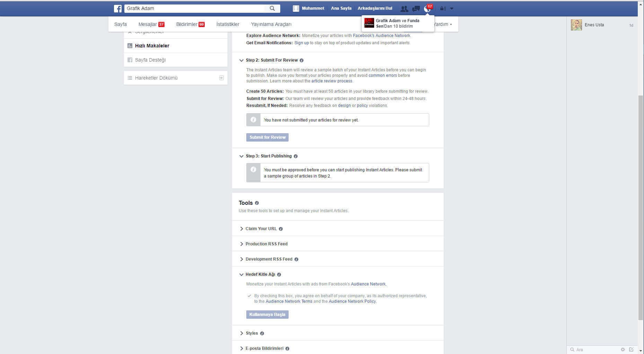644x354 pixels.
Task: Click info icon next to Step 2 heading
Action: (301, 60)
